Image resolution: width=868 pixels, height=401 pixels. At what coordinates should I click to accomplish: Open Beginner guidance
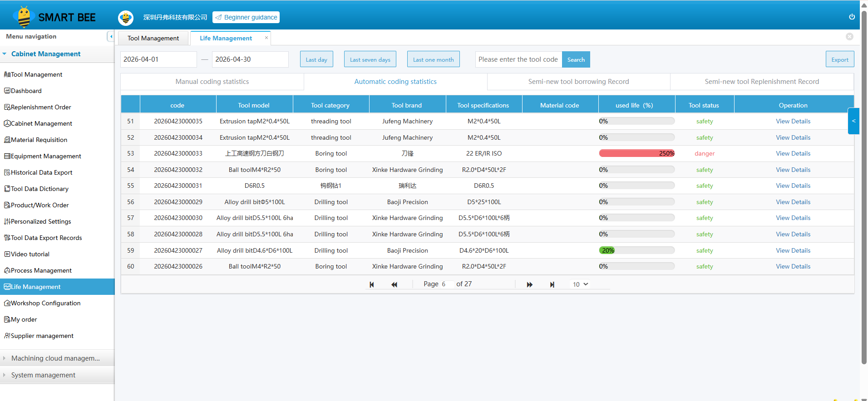tap(246, 17)
